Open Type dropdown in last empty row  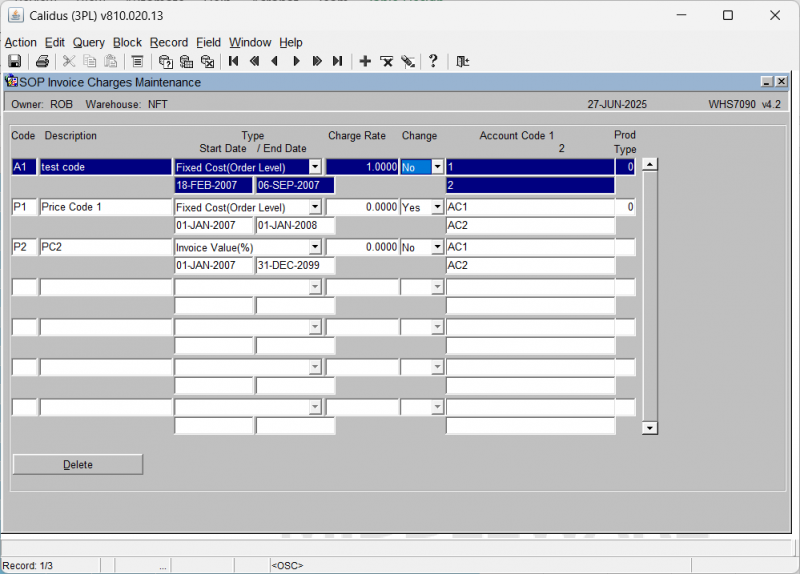point(315,407)
